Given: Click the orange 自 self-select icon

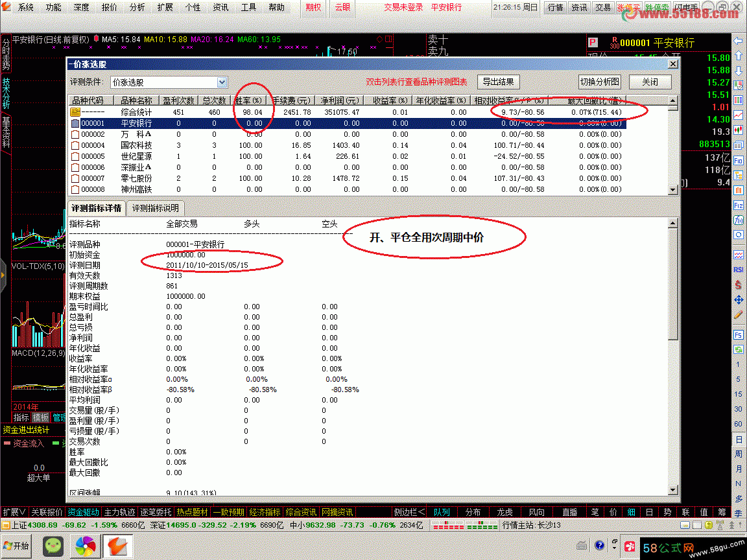Looking at the screenshot, I should (x=738, y=190).
